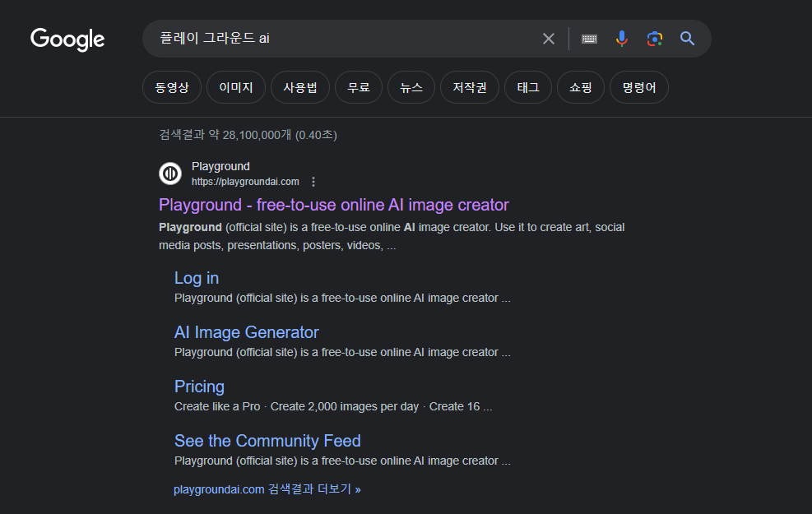
Task: Open the AI Image Generator sitelink
Action: (x=247, y=332)
